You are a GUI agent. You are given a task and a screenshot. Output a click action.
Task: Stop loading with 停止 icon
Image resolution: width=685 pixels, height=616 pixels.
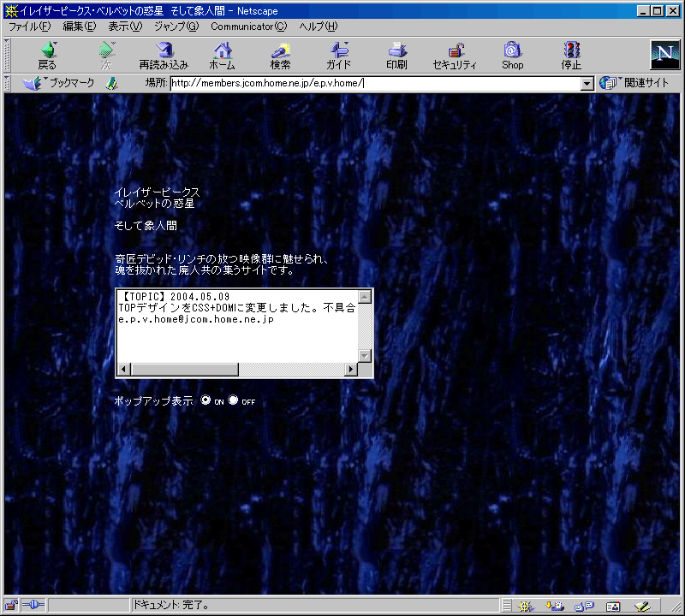[571, 56]
